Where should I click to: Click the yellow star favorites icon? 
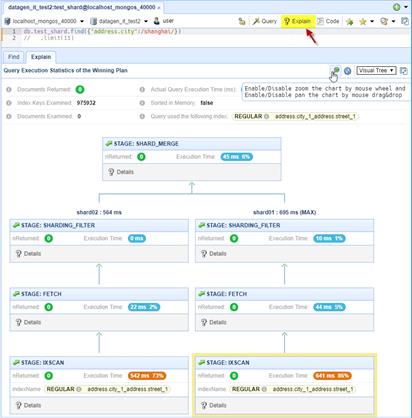[x=363, y=22]
